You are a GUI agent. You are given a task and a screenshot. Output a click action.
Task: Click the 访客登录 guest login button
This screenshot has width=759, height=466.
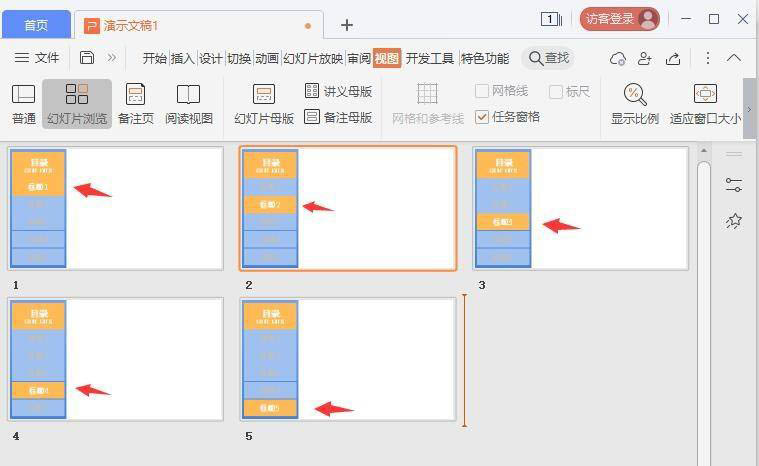coord(620,19)
